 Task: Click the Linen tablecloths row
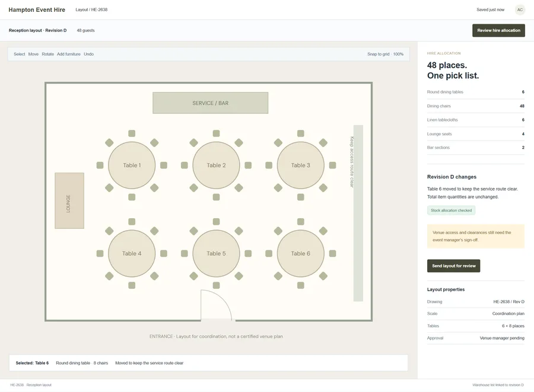(x=476, y=120)
